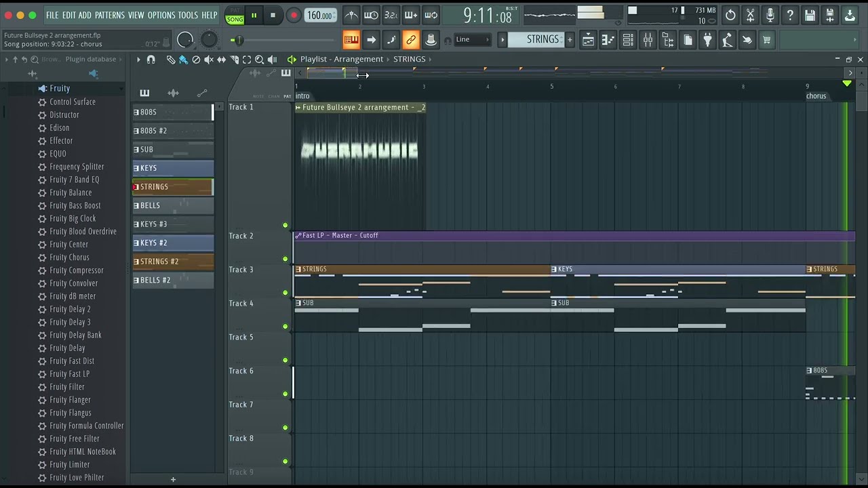Add new pattern with plus button
The height and width of the screenshot is (488, 868).
570,40
